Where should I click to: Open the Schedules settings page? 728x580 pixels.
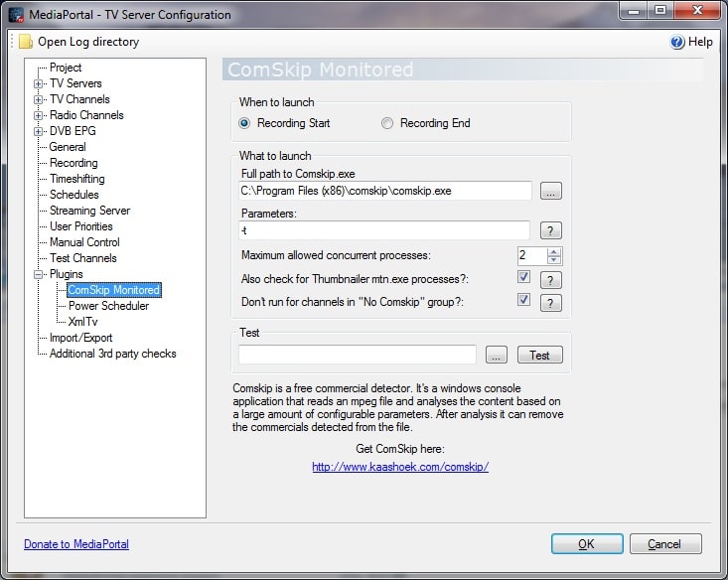(x=74, y=195)
